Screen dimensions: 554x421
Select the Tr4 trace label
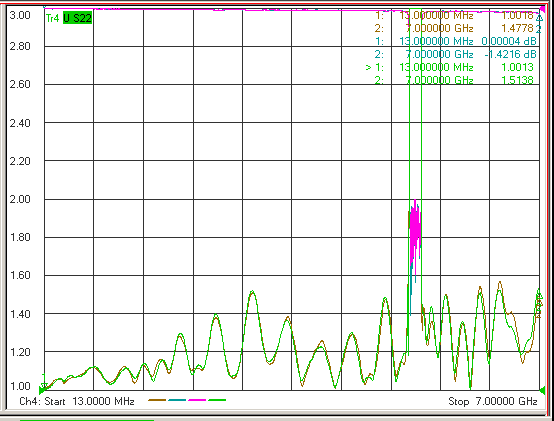click(x=52, y=18)
